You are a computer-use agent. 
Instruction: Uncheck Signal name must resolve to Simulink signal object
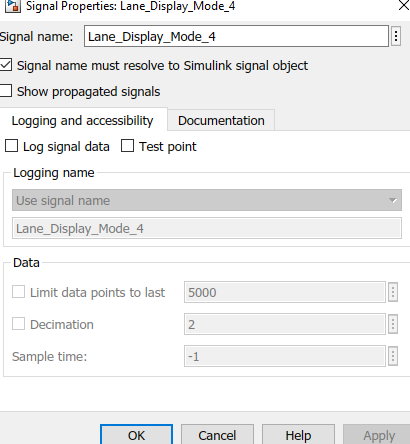pos(6,65)
